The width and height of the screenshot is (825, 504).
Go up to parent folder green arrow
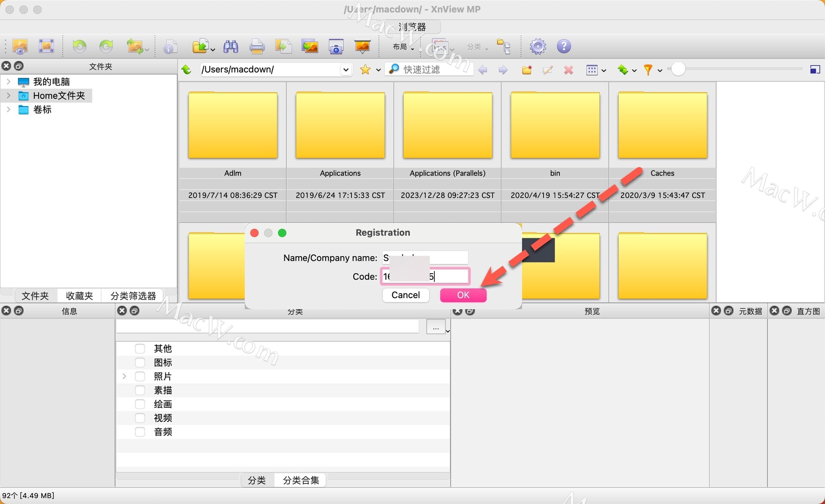pos(186,70)
